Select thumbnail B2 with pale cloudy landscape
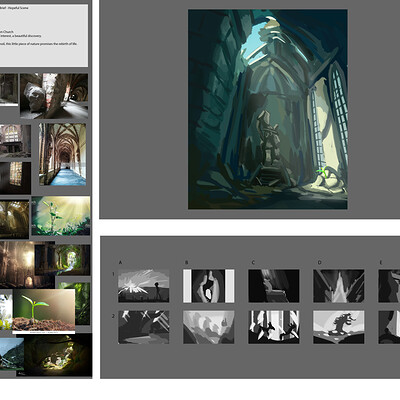 (x=209, y=327)
